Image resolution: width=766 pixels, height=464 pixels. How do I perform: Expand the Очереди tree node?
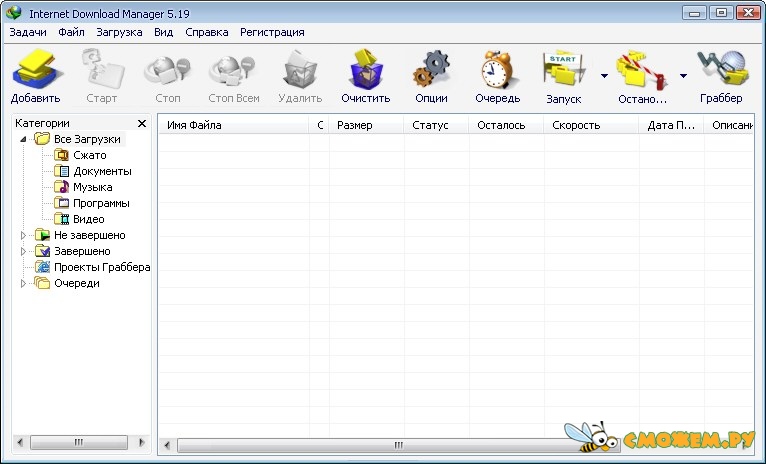pos(23,283)
